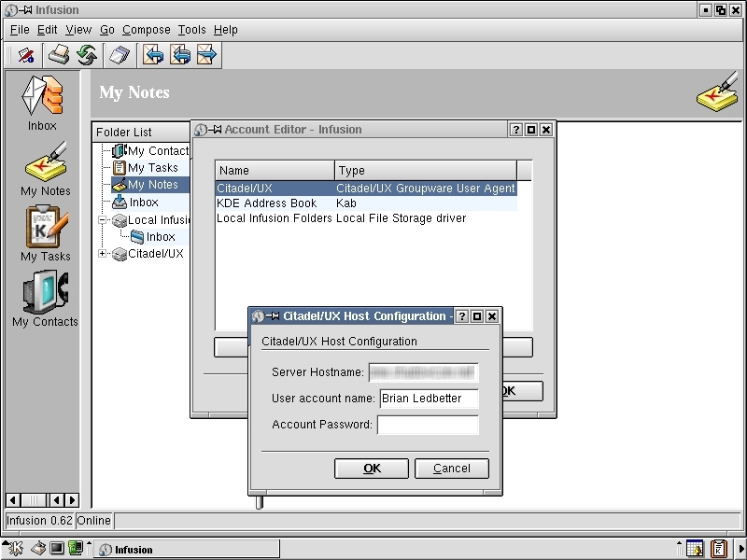This screenshot has width=747, height=560.
Task: Confirm with OK in Host Configuration dialog
Action: tap(372, 469)
